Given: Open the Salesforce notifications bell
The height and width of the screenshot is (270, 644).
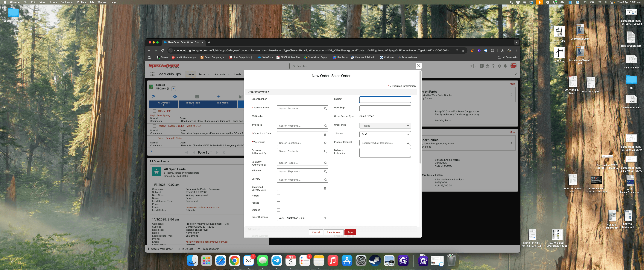Looking at the screenshot, I should point(505,66).
